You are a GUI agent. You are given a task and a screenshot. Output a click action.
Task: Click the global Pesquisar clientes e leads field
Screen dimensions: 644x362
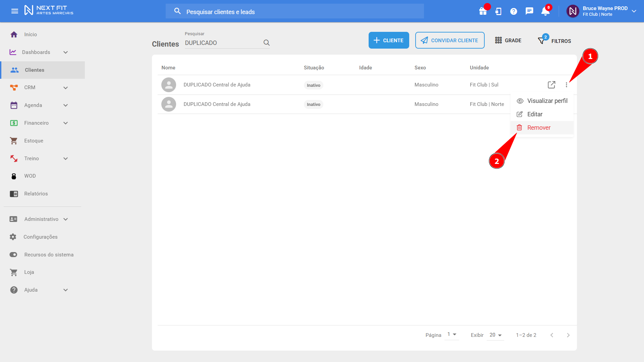click(294, 12)
